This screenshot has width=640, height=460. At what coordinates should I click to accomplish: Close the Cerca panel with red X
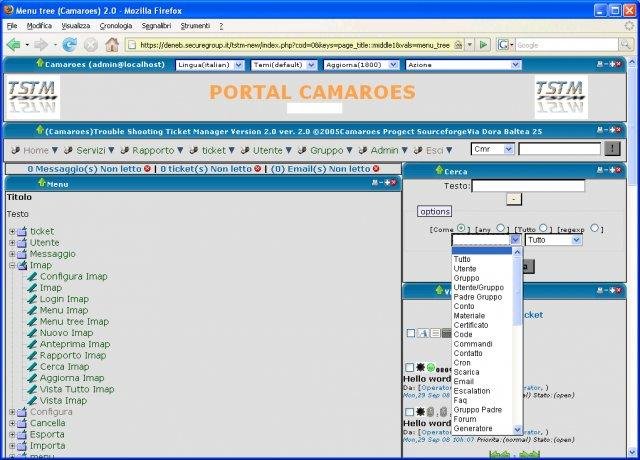619,170
